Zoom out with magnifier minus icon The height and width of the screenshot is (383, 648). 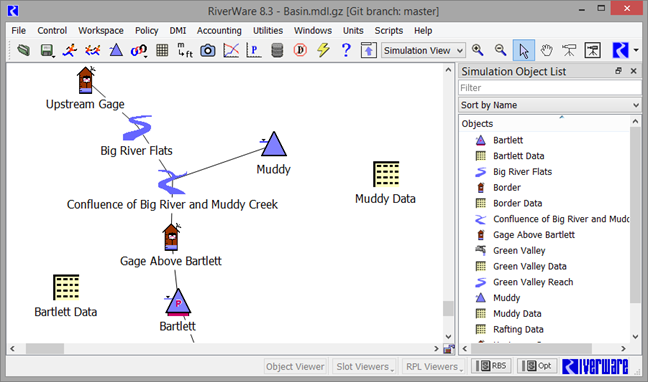click(500, 50)
